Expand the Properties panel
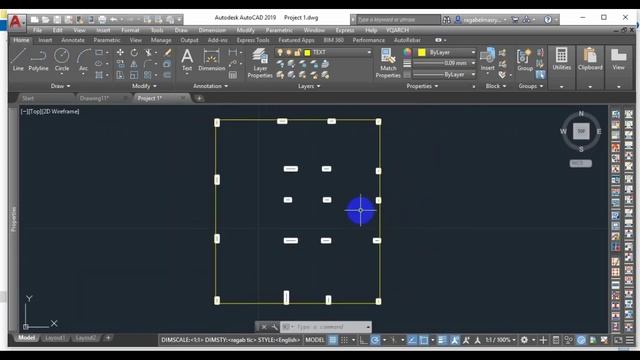The width and height of the screenshot is (640, 360). pyautogui.click(x=422, y=86)
